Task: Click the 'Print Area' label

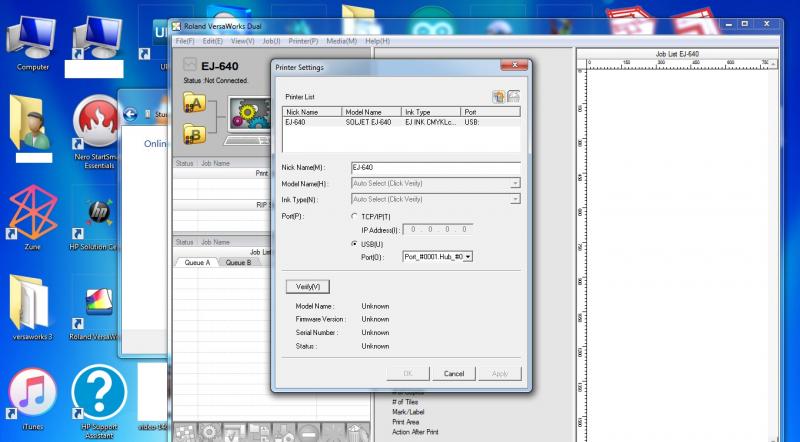Action: (x=406, y=422)
